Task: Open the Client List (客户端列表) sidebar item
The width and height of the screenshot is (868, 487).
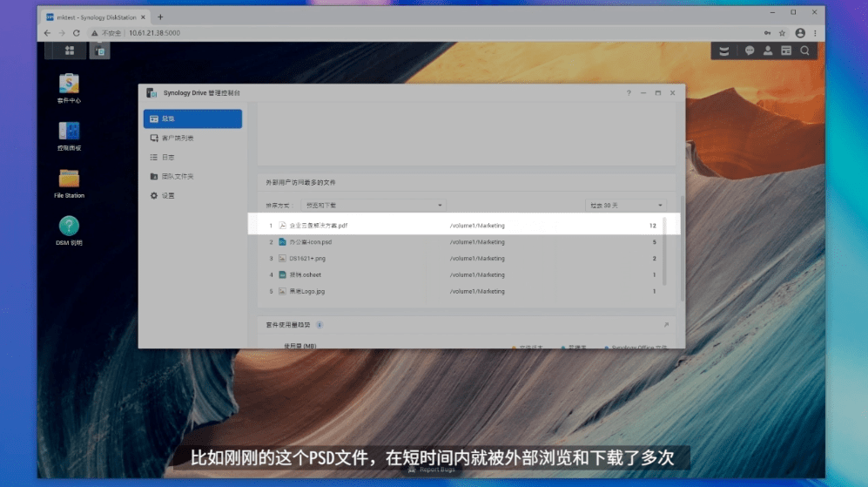Action: [192, 138]
